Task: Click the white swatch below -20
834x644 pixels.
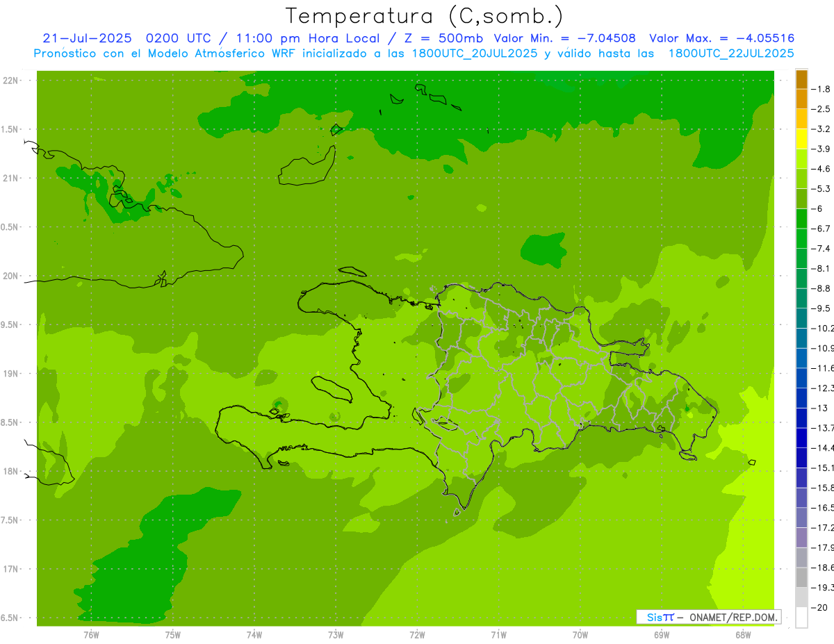Action: 801,618
